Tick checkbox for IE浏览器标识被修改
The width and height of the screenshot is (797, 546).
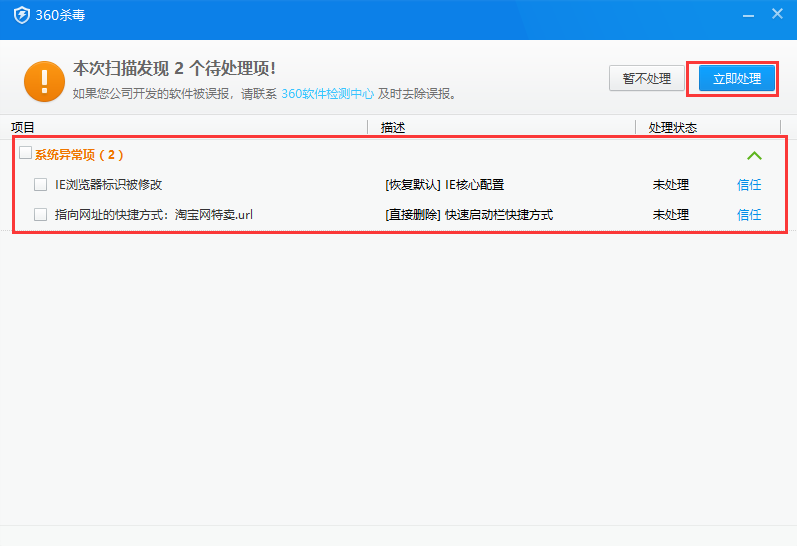tap(41, 185)
